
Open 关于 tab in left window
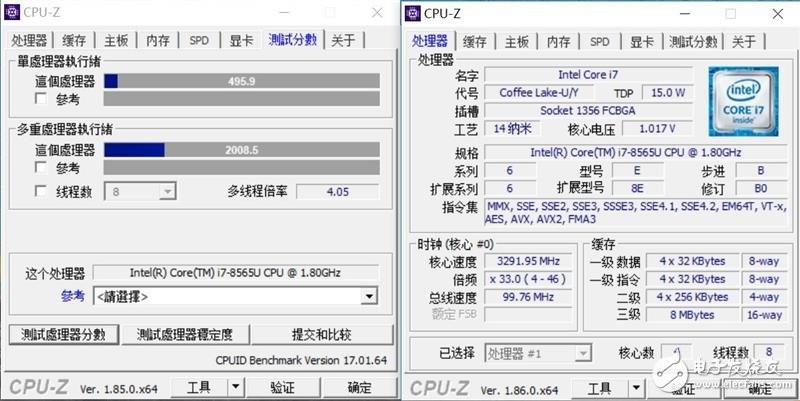point(343,40)
